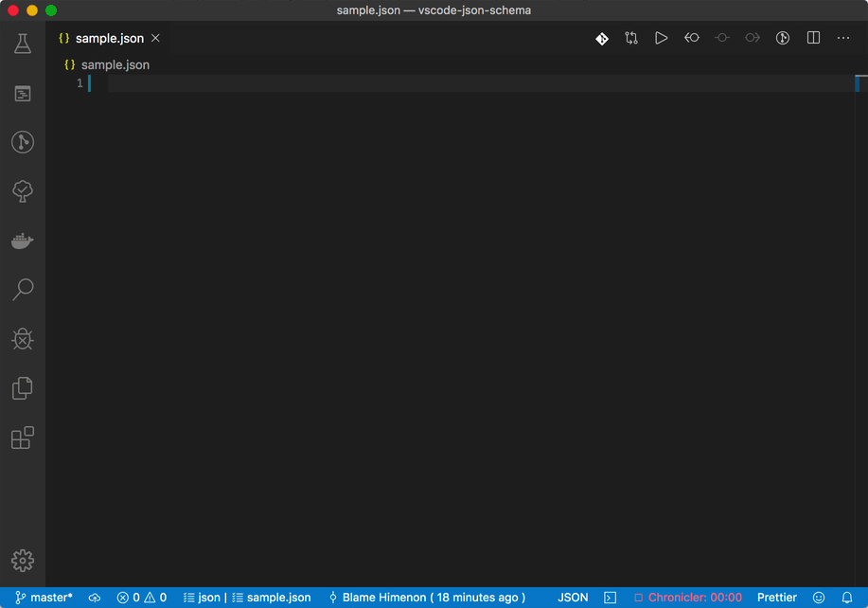Show the errors and warnings panel
Screen dimensions: 868x608
(x=141, y=598)
